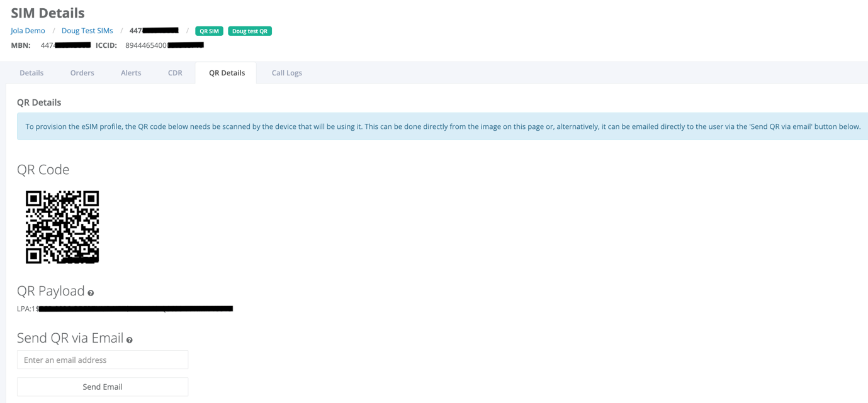This screenshot has width=868, height=403.
Task: Open the CDR tab
Action: (175, 73)
